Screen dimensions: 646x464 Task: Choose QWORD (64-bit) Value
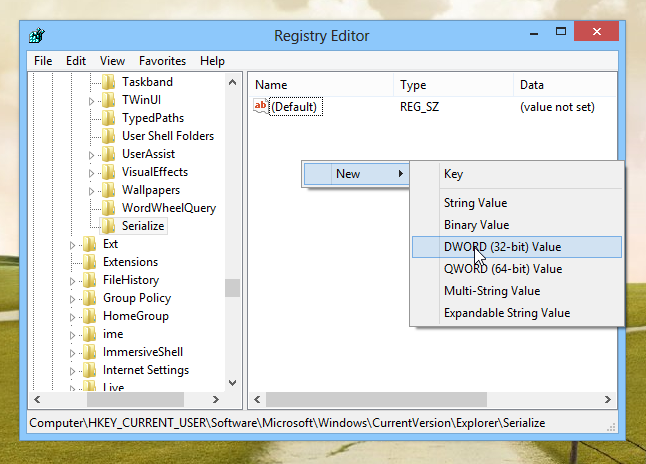[x=517, y=269]
